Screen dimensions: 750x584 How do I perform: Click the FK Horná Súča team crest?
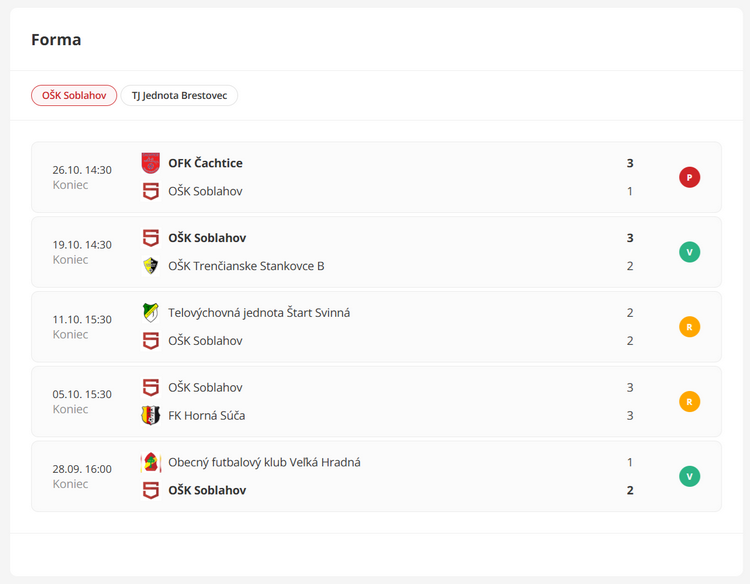tap(151, 415)
